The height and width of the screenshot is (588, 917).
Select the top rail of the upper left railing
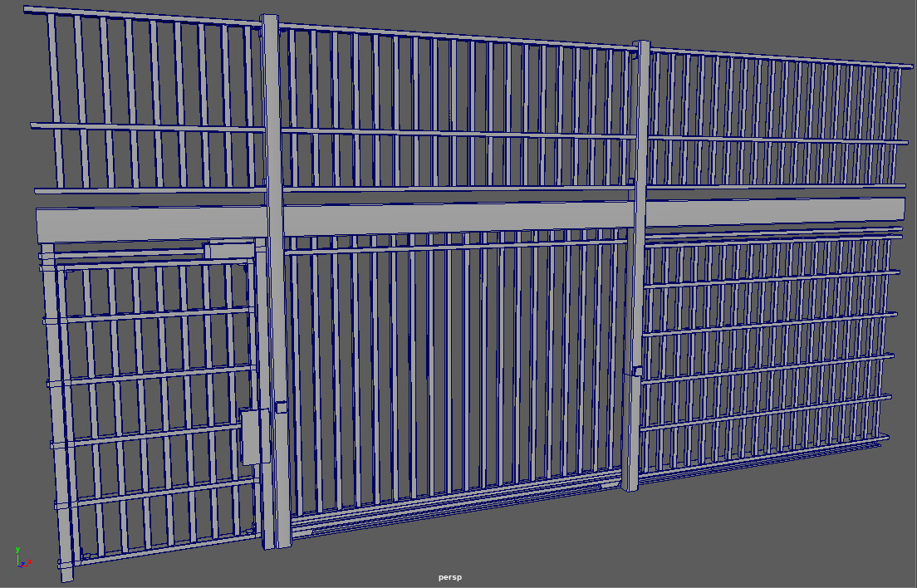click(142, 16)
